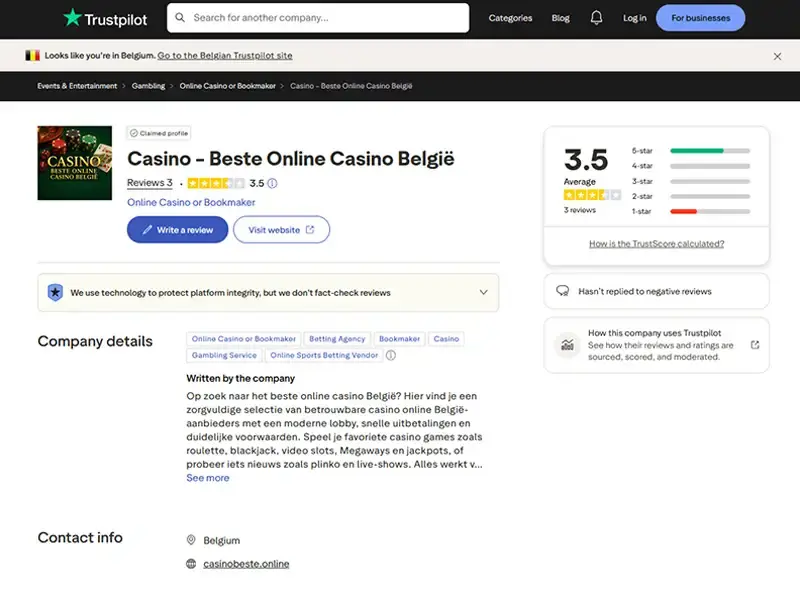The height and width of the screenshot is (590, 800).
Task: Click the search magnifier icon
Action: point(180,17)
